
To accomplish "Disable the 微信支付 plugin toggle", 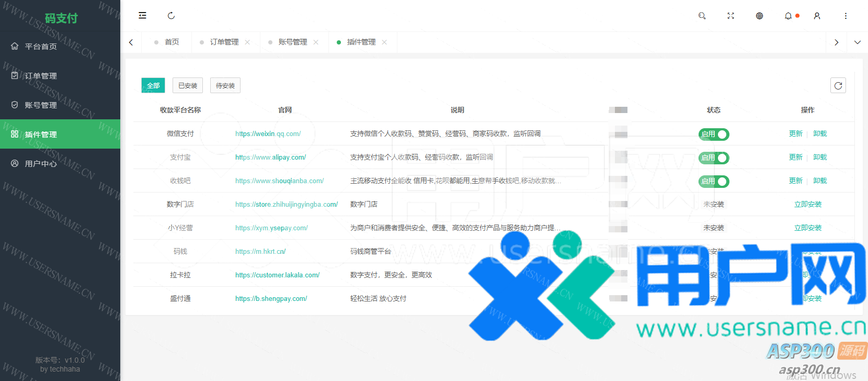I will (714, 135).
